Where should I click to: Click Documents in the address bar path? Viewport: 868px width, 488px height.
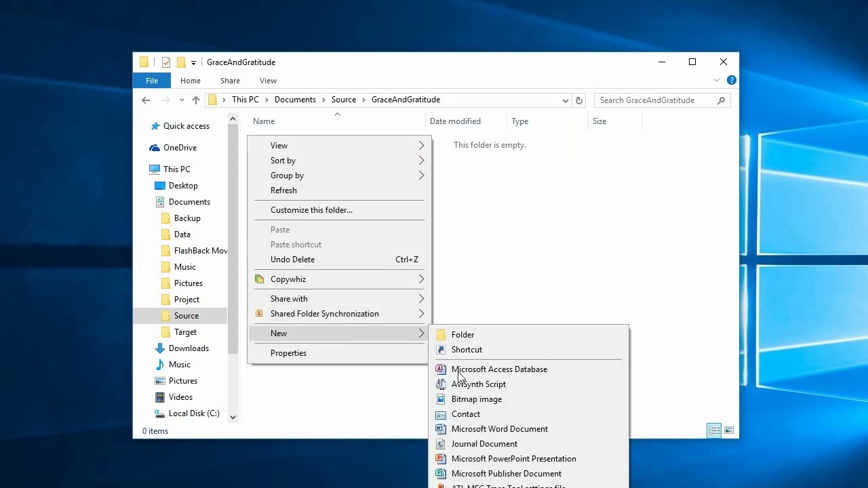coord(295,100)
